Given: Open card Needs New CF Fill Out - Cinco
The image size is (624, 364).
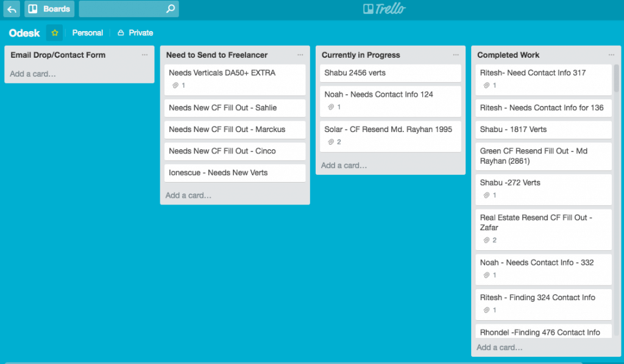Looking at the screenshot, I should coord(235,152).
